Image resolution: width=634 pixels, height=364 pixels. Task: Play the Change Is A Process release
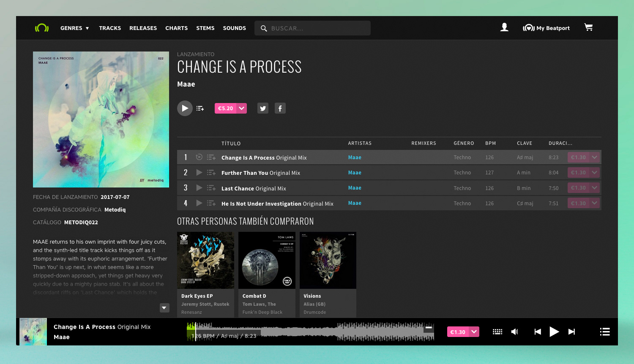(x=185, y=108)
